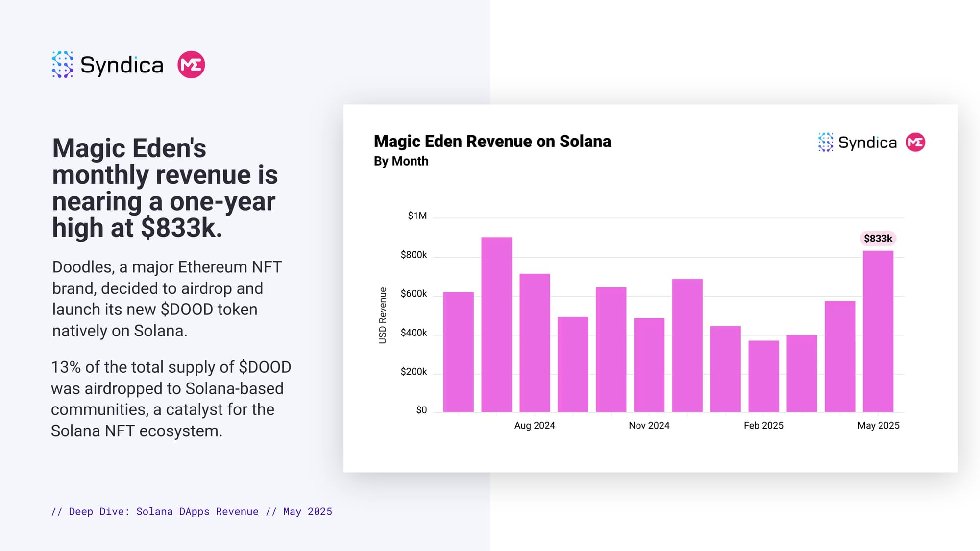Click the paragraph starting '13% of the total supply'
Screen dimensions: 980x551
click(x=171, y=399)
